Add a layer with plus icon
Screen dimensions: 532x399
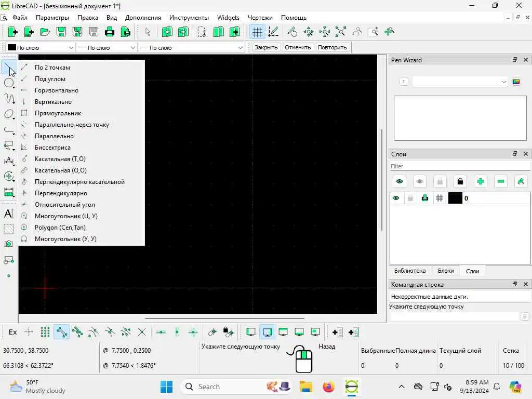point(481,181)
